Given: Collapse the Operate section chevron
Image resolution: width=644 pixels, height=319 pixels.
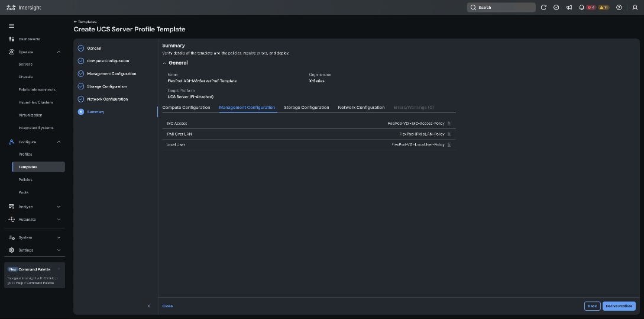Looking at the screenshot, I should coord(59,52).
